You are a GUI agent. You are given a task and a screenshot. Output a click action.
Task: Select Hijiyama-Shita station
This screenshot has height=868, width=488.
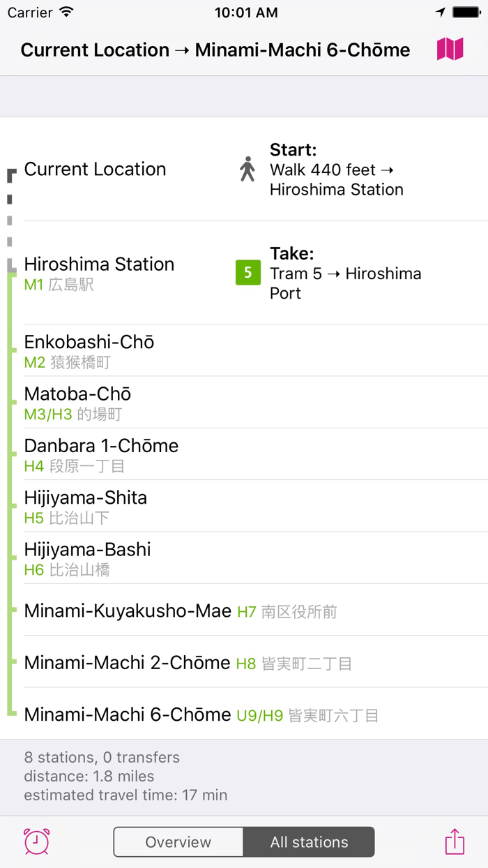[x=85, y=507]
